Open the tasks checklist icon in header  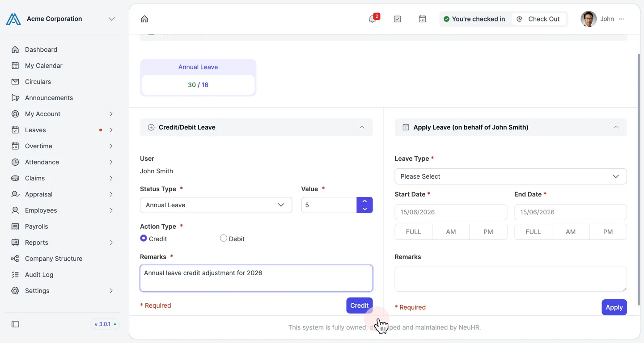pos(397,19)
